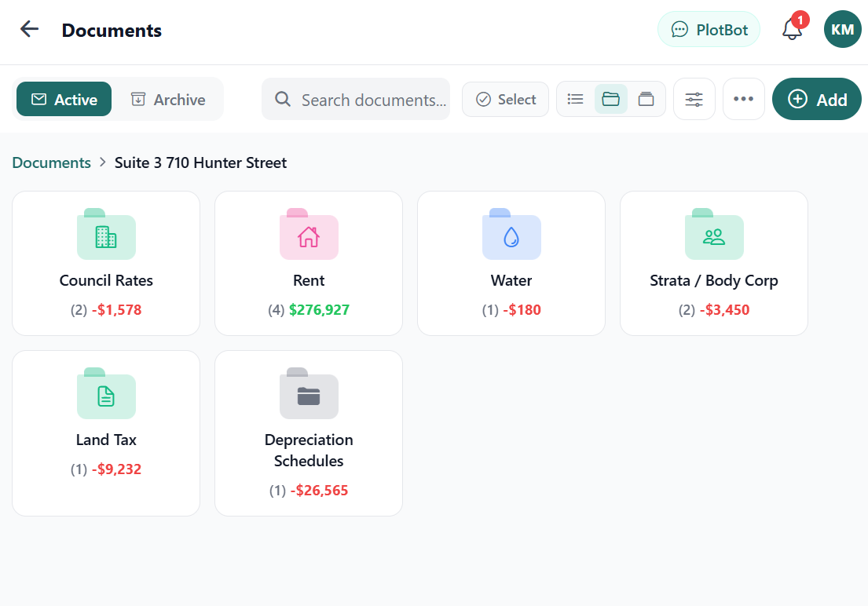Click the archive box icon
Viewport: 868px width, 606px height.
(137, 99)
